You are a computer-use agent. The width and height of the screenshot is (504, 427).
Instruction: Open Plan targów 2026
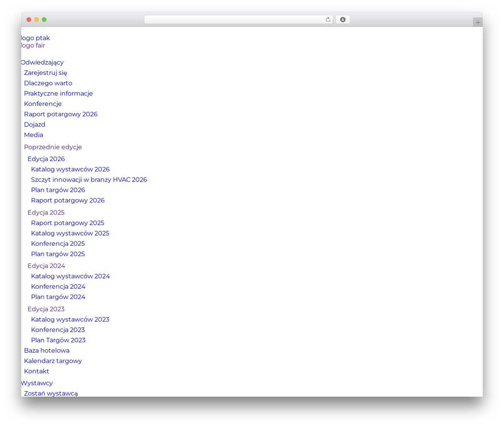coord(58,190)
